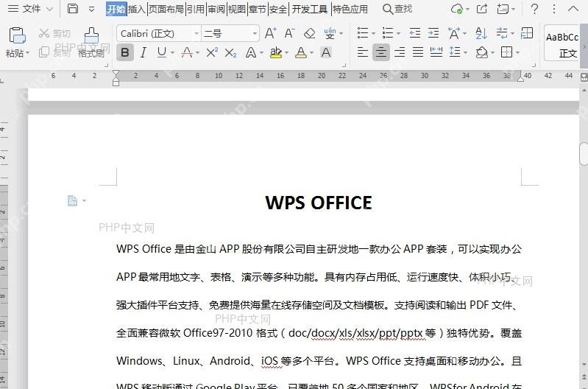Expand the quick access toolbar arrow
This screenshot has width=588, height=389.
click(x=91, y=9)
